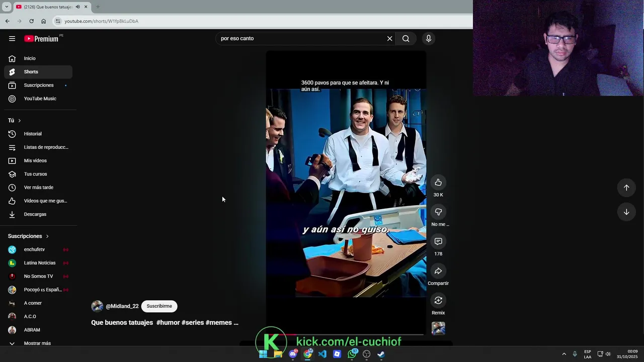
Task: Go to Inicio in the sidebar
Action: [x=38, y=58]
